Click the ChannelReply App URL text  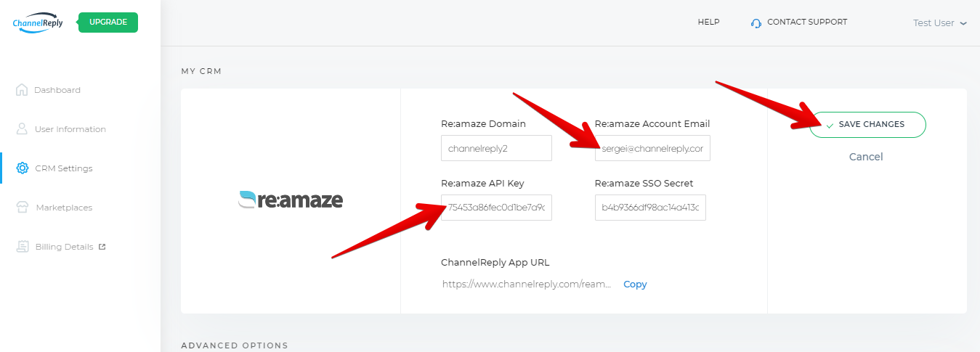click(x=527, y=285)
